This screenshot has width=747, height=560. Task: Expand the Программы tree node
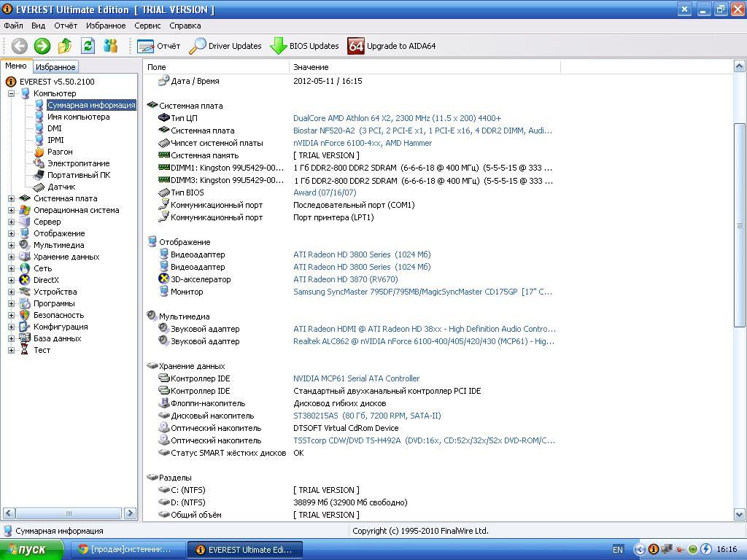[x=12, y=304]
